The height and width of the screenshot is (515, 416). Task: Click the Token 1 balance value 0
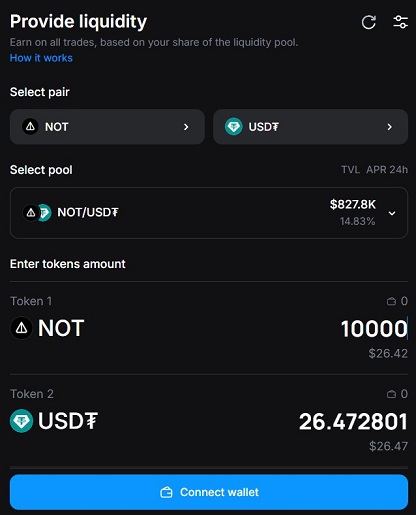tap(404, 301)
